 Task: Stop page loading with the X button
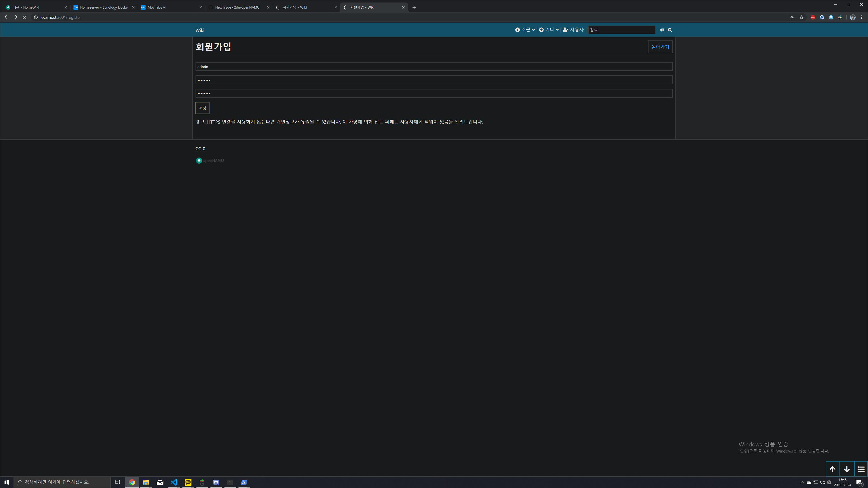(24, 17)
